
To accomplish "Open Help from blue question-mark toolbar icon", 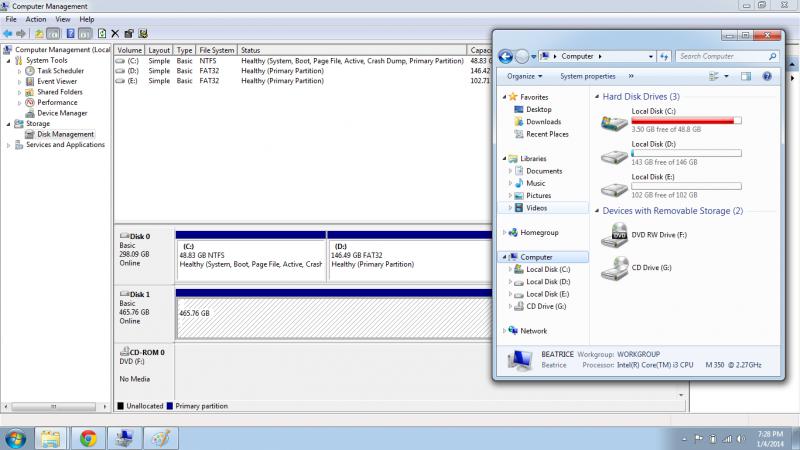I will pyautogui.click(x=70, y=34).
